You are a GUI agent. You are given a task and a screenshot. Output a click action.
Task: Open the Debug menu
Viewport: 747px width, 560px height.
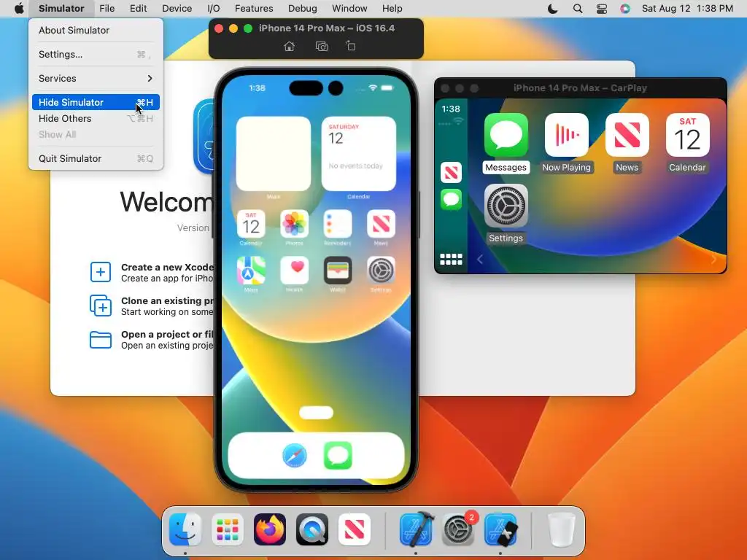point(303,9)
